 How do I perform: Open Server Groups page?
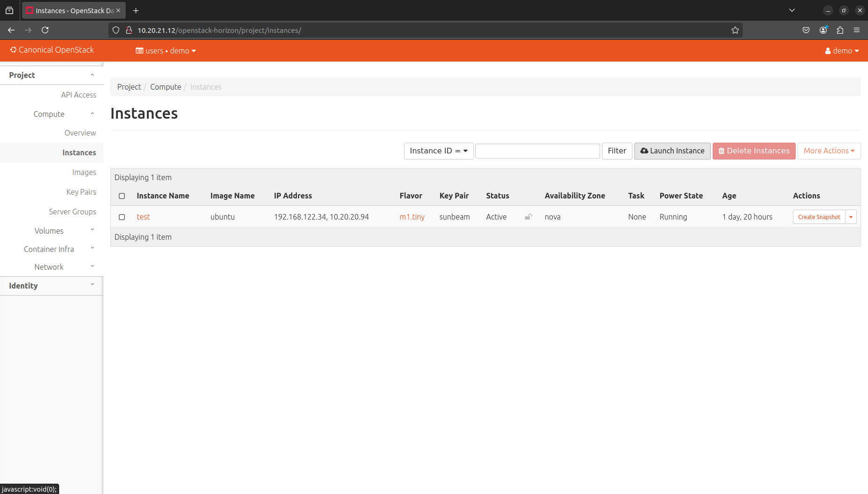pyautogui.click(x=72, y=212)
